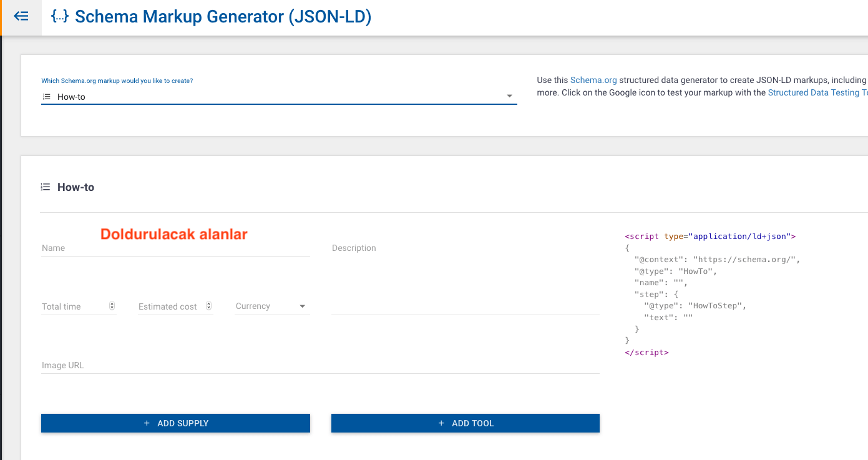Click the sidebar collapse arrow icon
Viewport: 868px width, 460px height.
(21, 17)
